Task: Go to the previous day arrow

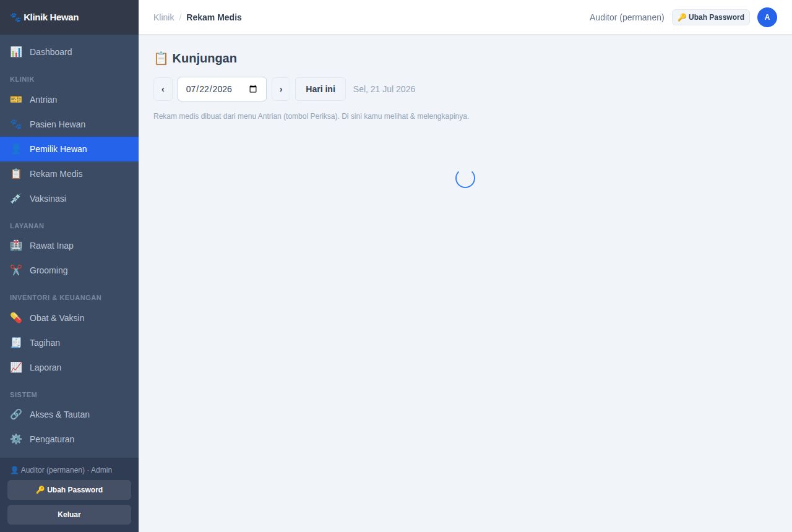Action: (x=163, y=89)
